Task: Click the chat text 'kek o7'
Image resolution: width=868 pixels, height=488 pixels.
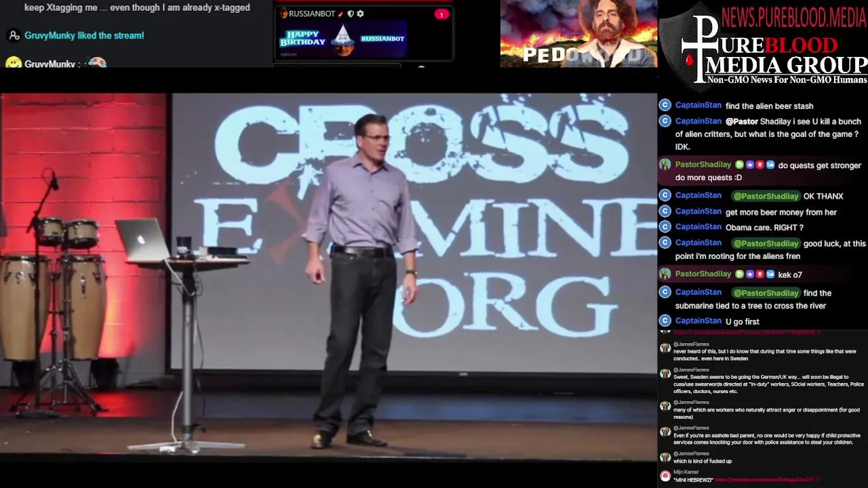Action: pyautogui.click(x=790, y=274)
